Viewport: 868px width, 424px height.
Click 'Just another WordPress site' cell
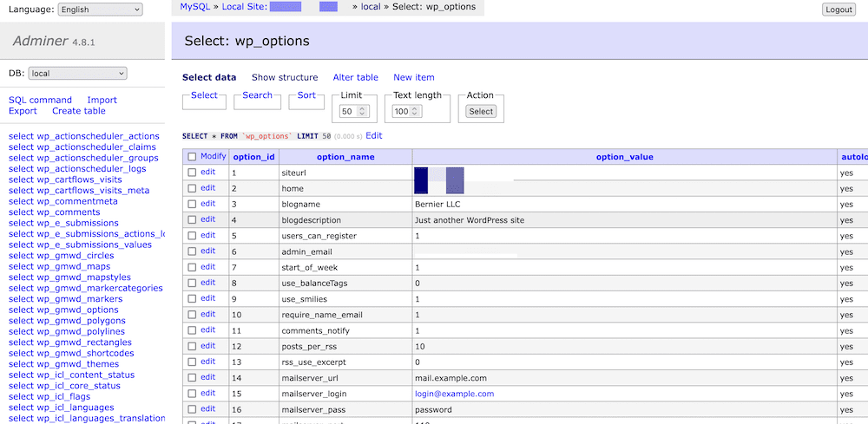pos(624,220)
